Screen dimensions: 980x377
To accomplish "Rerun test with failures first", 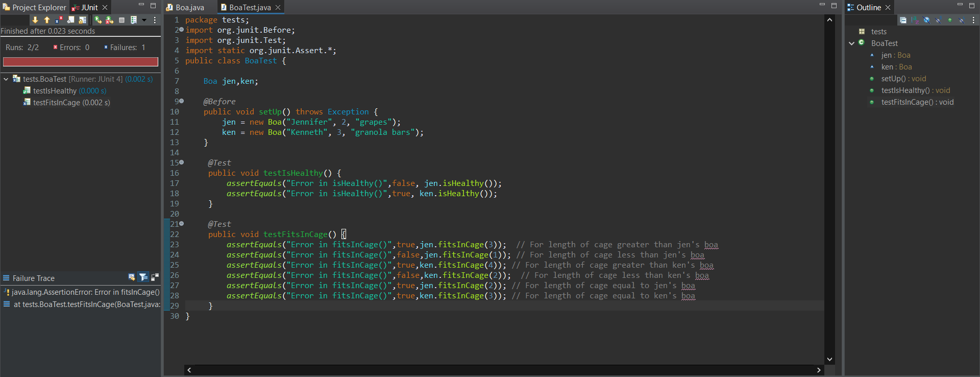I will 110,20.
